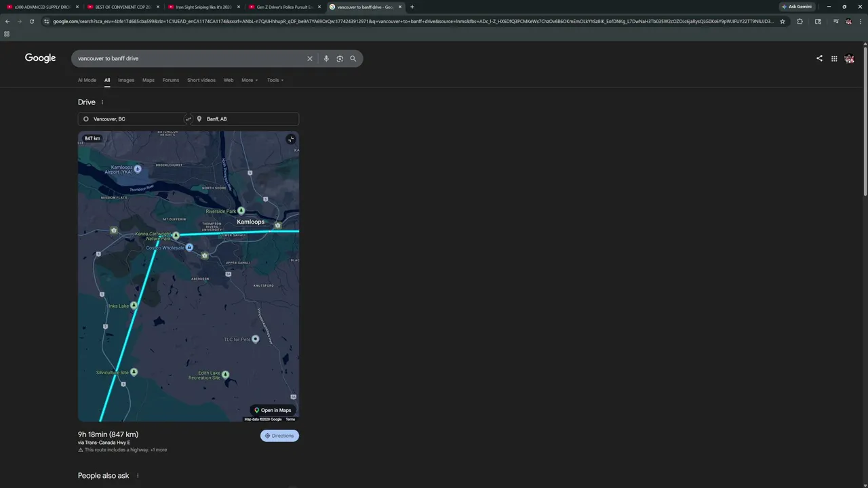The width and height of the screenshot is (868, 488).
Task: Switch to AI Mode tab
Action: click(87, 80)
